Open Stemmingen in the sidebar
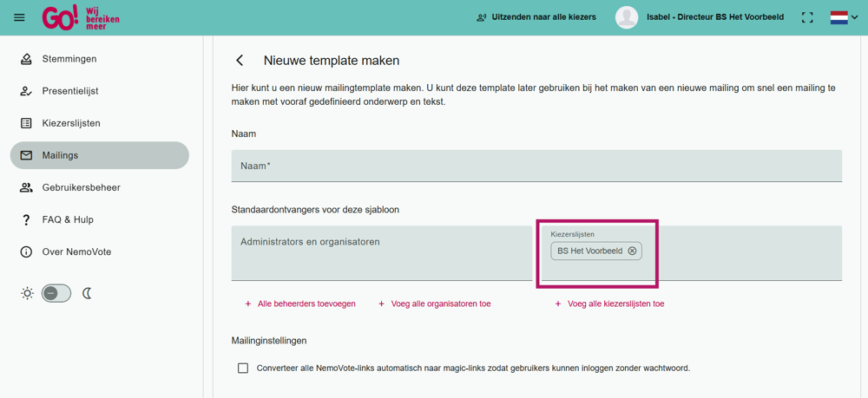Image resolution: width=868 pixels, height=398 pixels. (69, 59)
